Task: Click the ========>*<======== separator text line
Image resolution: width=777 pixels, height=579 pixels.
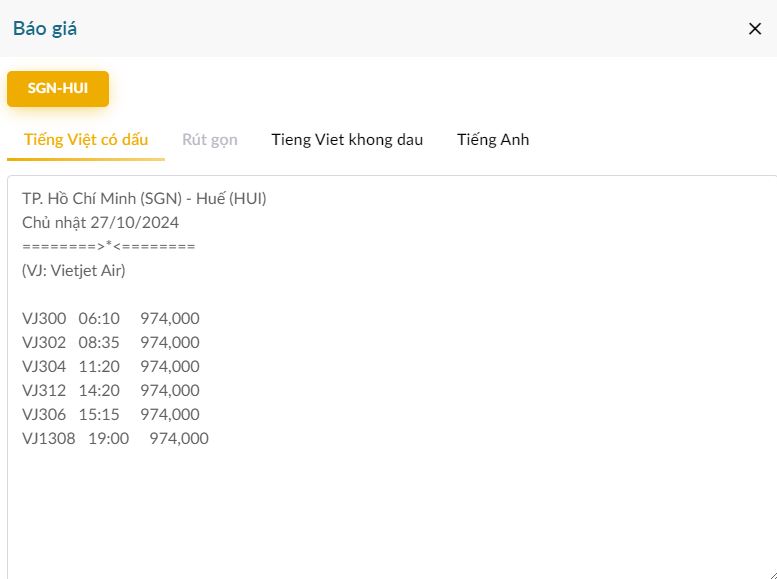Action: click(109, 246)
